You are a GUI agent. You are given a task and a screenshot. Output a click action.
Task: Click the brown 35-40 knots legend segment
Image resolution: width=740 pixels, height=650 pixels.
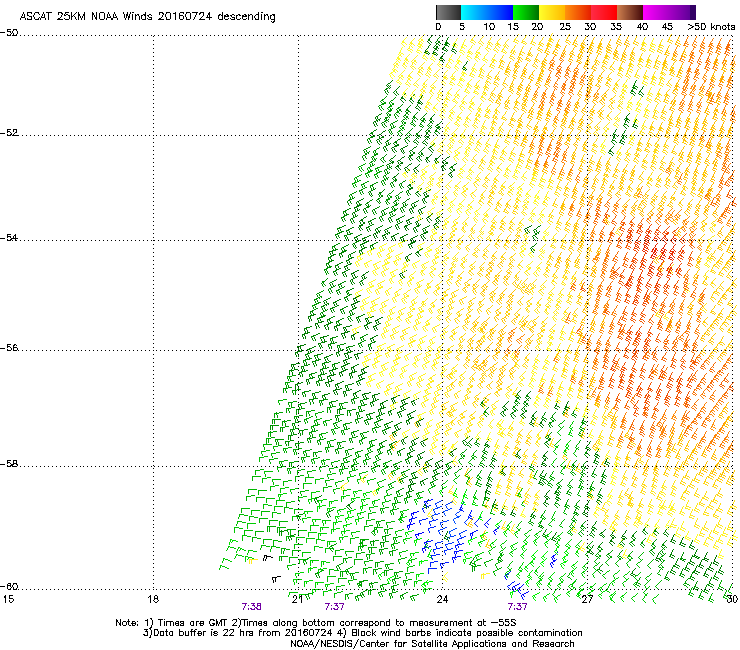(630, 12)
